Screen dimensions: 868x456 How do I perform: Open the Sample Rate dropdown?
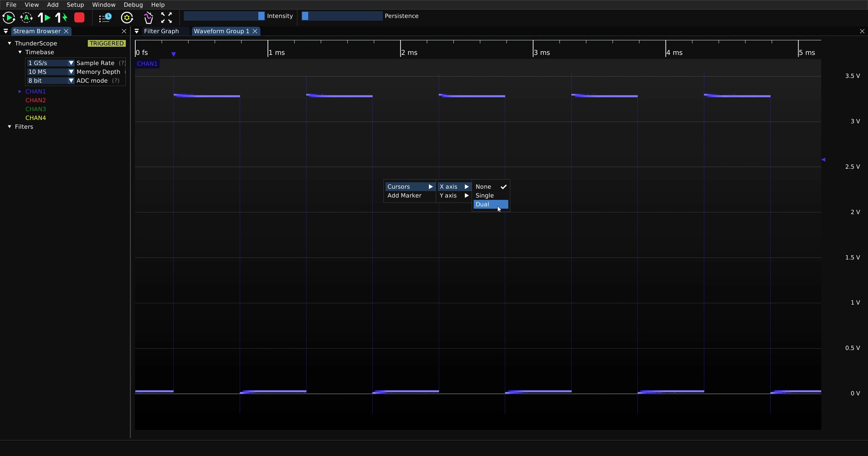tap(51, 63)
